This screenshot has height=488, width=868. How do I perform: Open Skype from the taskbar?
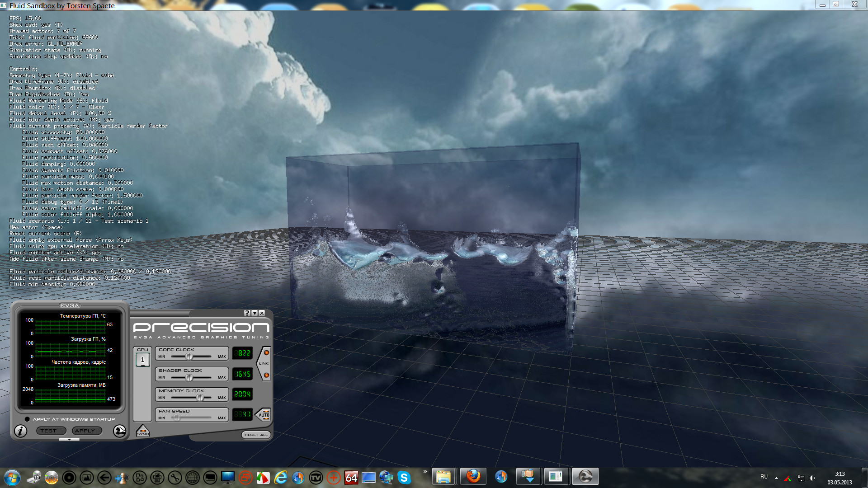click(x=404, y=478)
